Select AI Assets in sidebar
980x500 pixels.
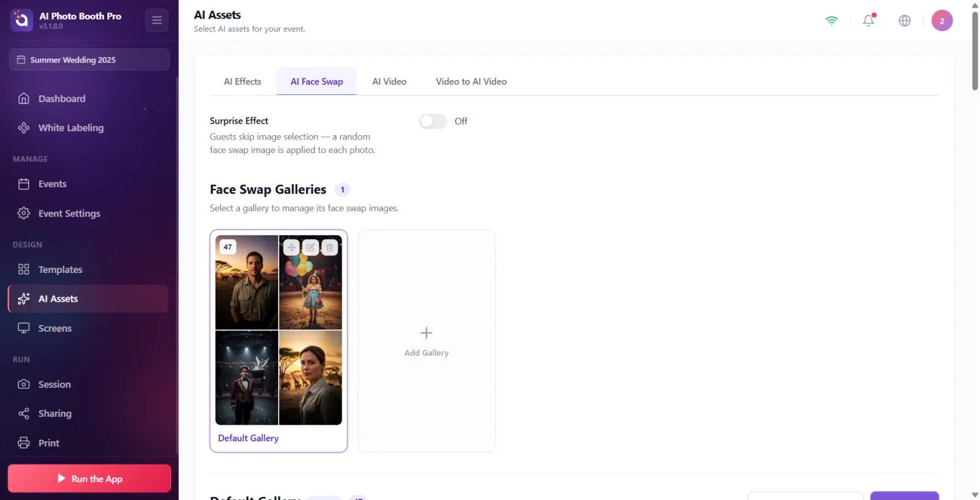[x=89, y=299]
